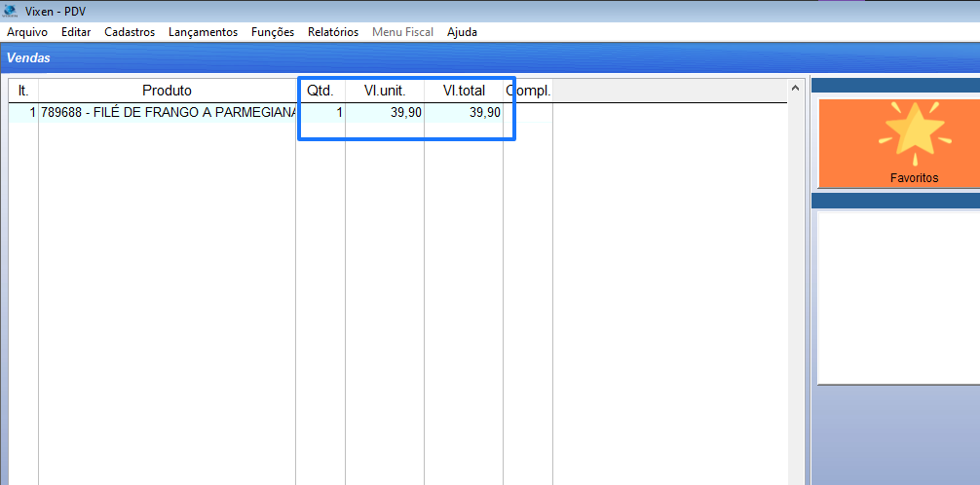This screenshot has width=980, height=485.
Task: Open the Lançamentos menu
Action: tap(203, 32)
